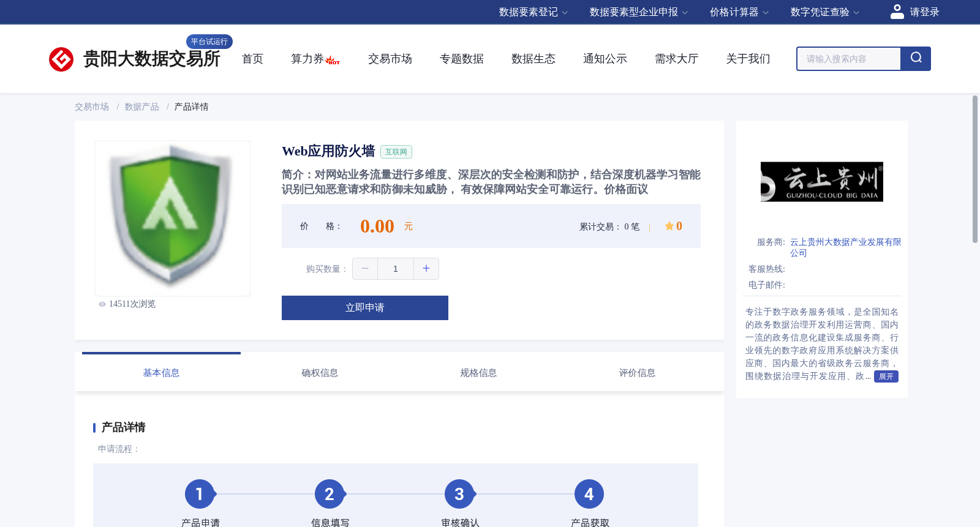Open 通知公示 navigation item

coord(605,59)
